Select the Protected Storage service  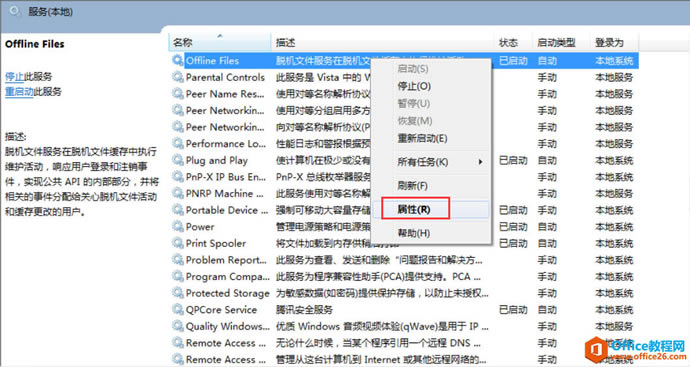228,293
